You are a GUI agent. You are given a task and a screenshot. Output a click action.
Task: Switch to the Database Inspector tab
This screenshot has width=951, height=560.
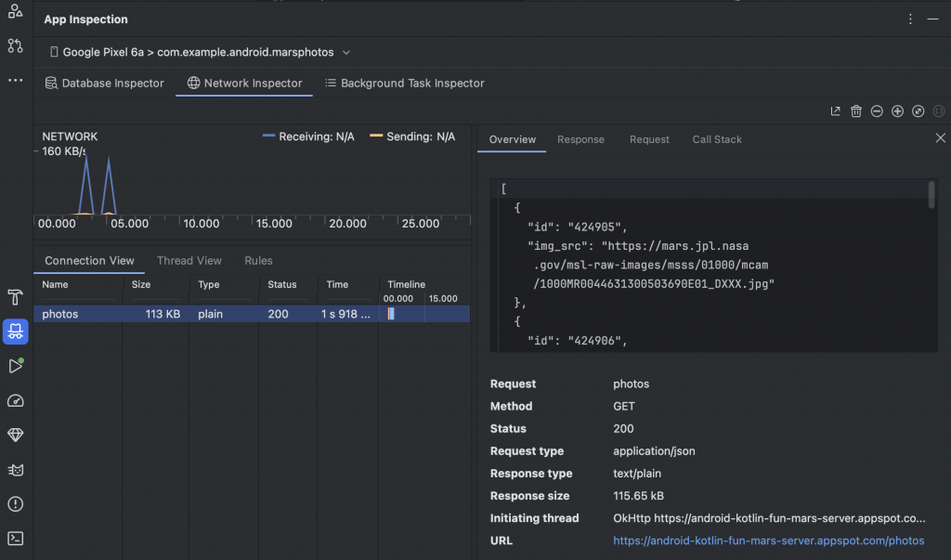(104, 84)
